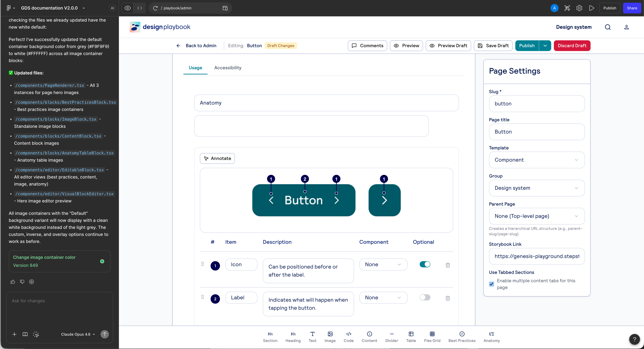
Task: Go Back to Admin
Action: click(x=196, y=46)
